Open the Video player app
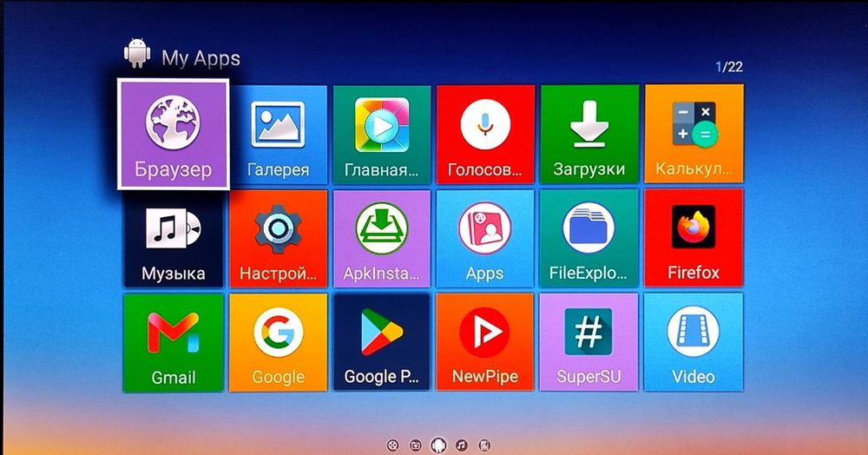Viewport: 868px width, 455px height. 694,342
